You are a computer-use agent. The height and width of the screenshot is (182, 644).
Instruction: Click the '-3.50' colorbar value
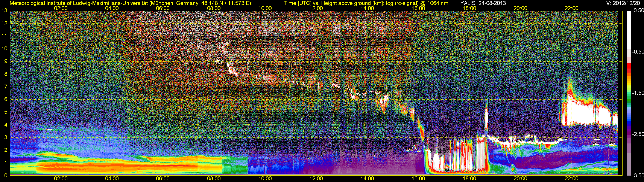click(x=638, y=176)
